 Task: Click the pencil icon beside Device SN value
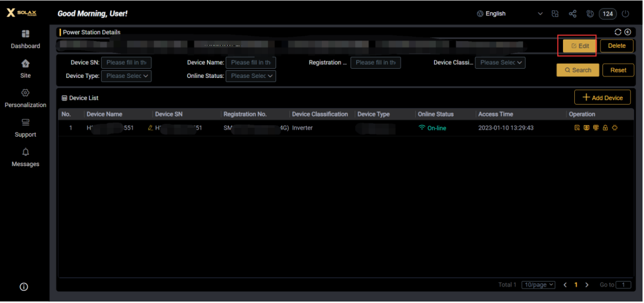150,128
